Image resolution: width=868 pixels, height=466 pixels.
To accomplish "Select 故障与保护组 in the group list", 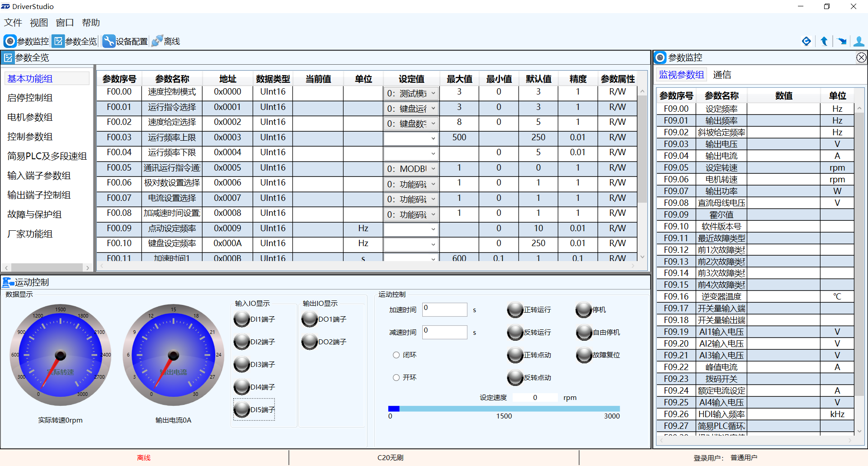I will pos(34,214).
